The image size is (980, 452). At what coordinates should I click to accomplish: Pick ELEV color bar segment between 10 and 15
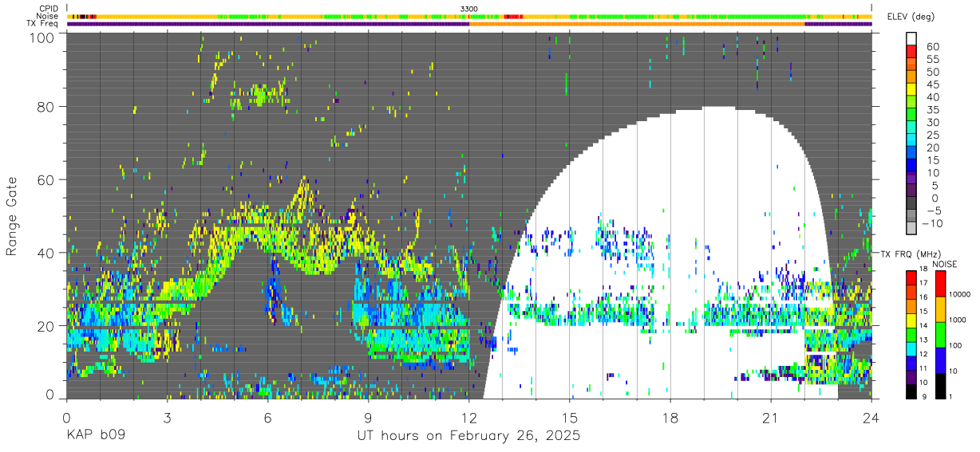pos(911,166)
